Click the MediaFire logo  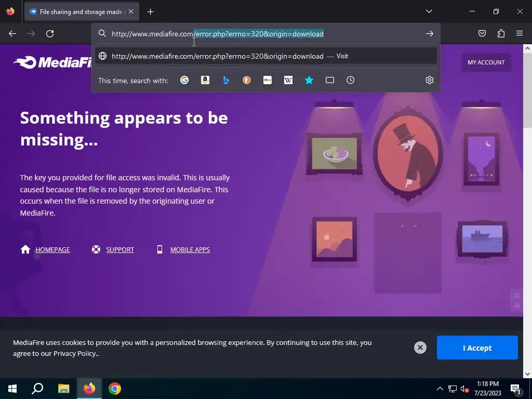click(52, 62)
